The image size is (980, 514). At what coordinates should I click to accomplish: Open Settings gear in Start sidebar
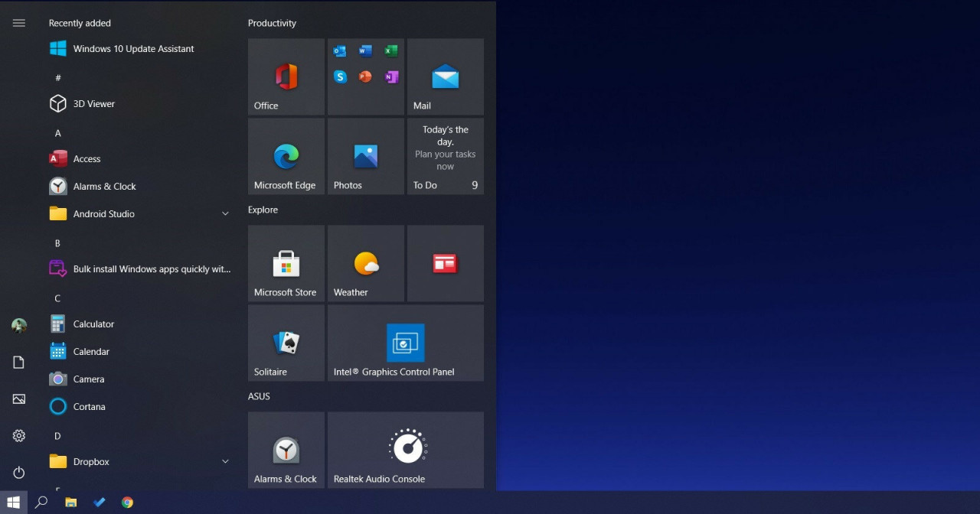click(19, 436)
